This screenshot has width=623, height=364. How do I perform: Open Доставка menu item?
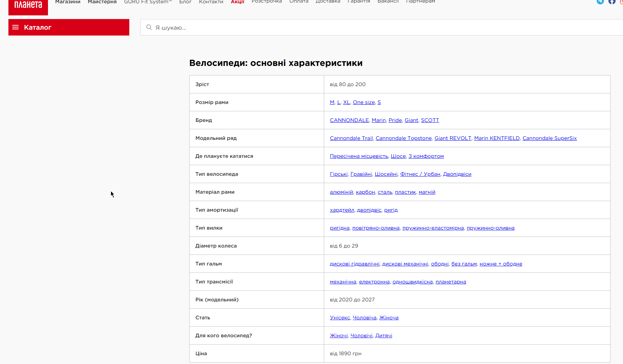328,2
